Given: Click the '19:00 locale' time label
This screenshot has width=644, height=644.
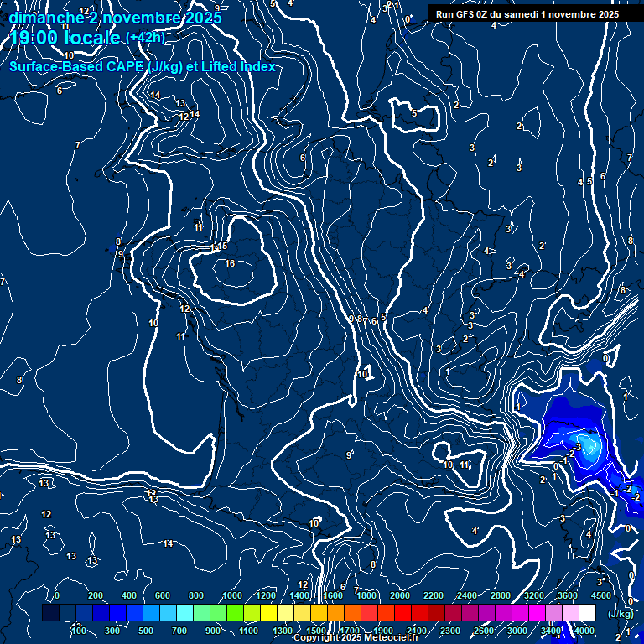Looking at the screenshot, I should (65, 38).
